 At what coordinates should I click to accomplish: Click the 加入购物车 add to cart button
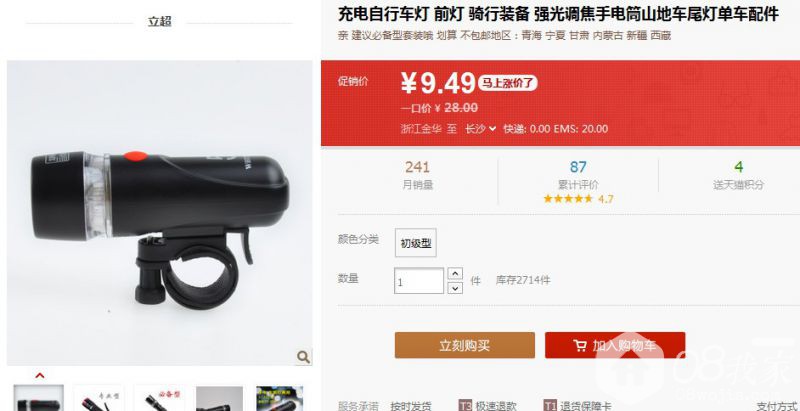tap(615, 345)
